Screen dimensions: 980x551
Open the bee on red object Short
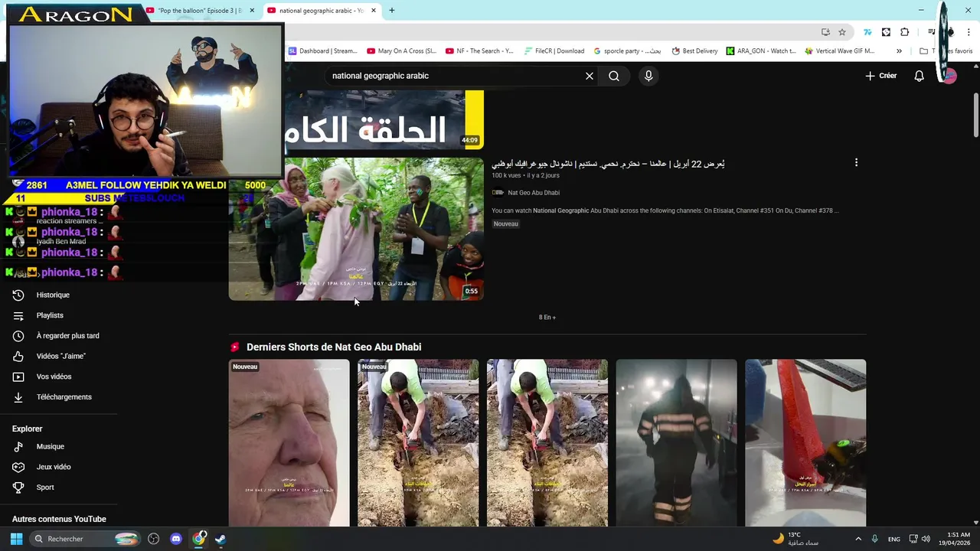tap(805, 443)
